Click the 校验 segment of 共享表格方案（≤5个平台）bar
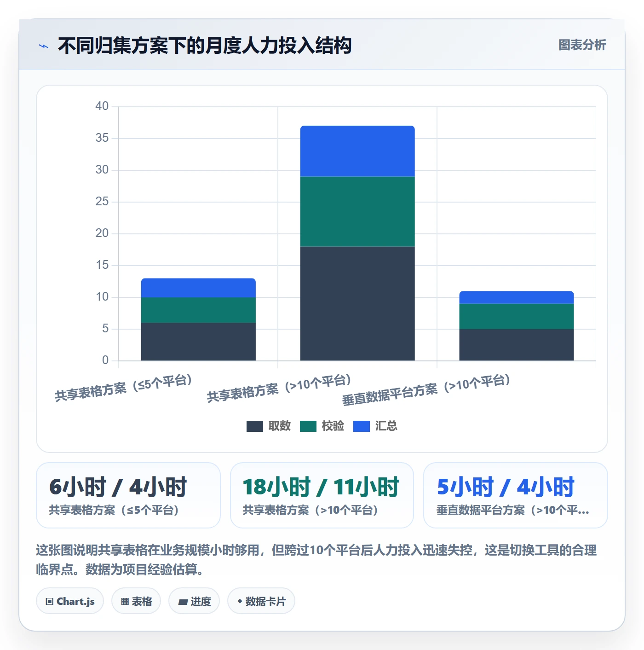The height and width of the screenshot is (650, 644). point(198,310)
